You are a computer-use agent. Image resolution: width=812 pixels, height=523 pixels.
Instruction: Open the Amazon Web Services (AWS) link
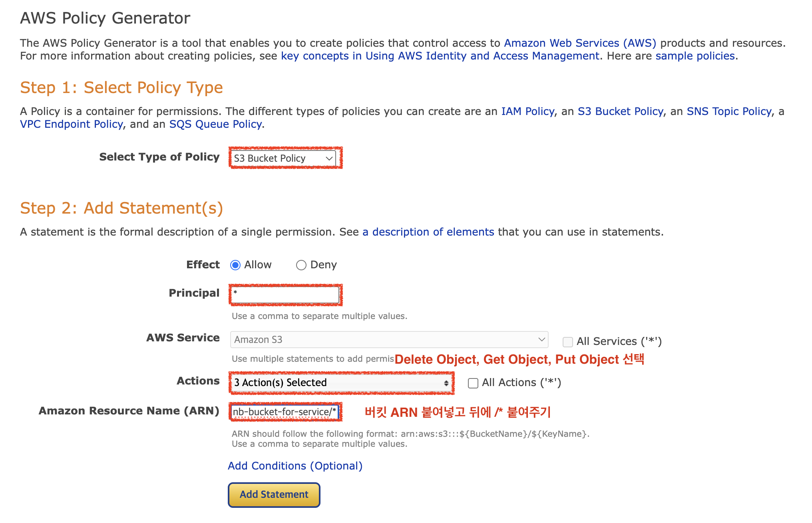click(580, 43)
